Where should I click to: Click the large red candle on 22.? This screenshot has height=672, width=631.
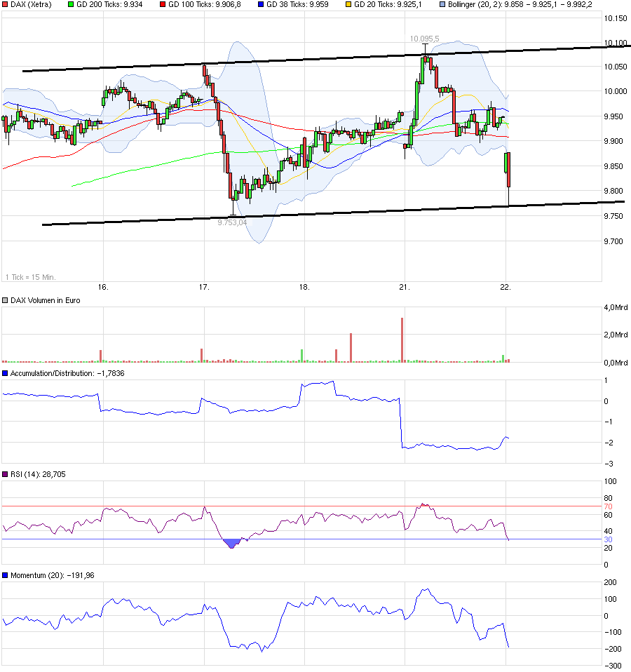click(x=508, y=170)
